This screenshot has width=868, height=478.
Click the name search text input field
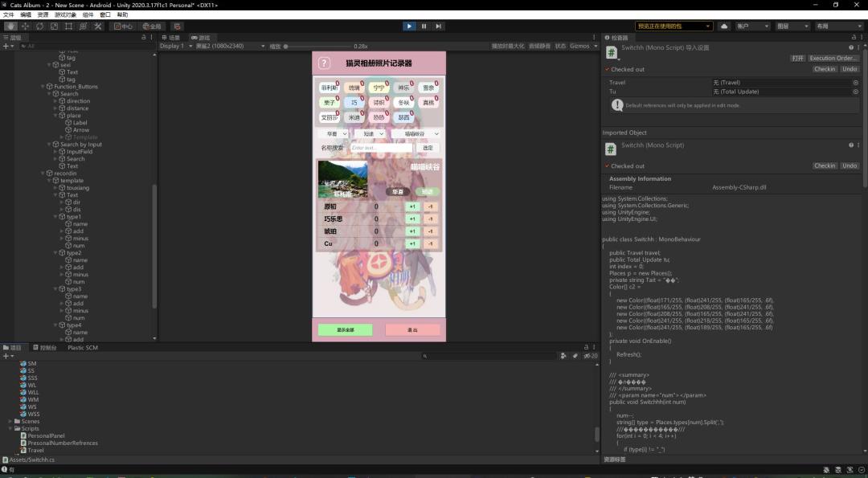click(382, 149)
